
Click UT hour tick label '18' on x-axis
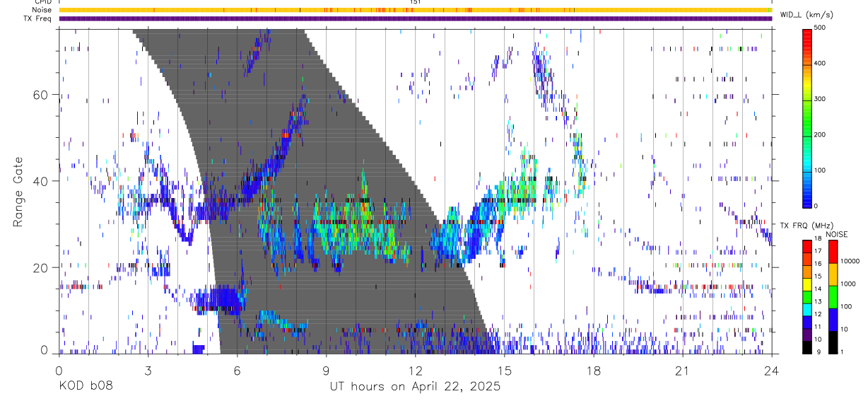point(593,370)
